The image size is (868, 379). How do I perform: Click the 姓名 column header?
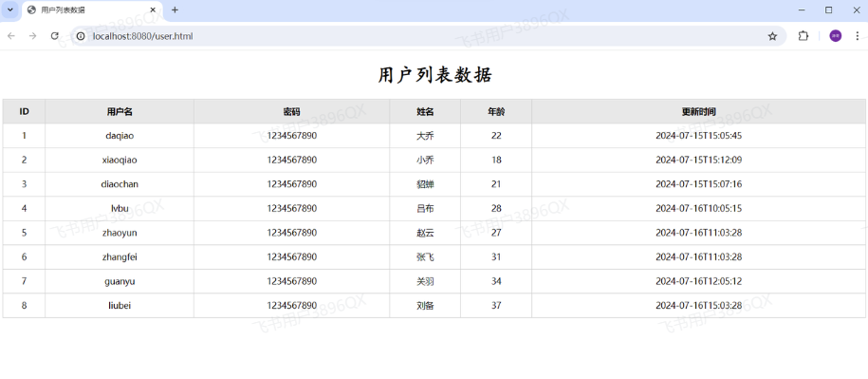pyautogui.click(x=425, y=111)
